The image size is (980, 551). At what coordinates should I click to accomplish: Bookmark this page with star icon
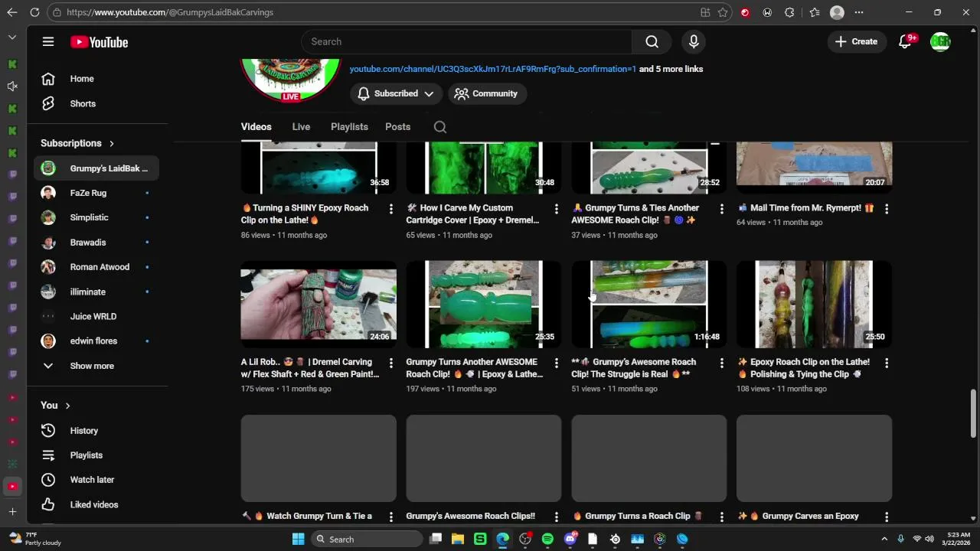click(x=723, y=12)
